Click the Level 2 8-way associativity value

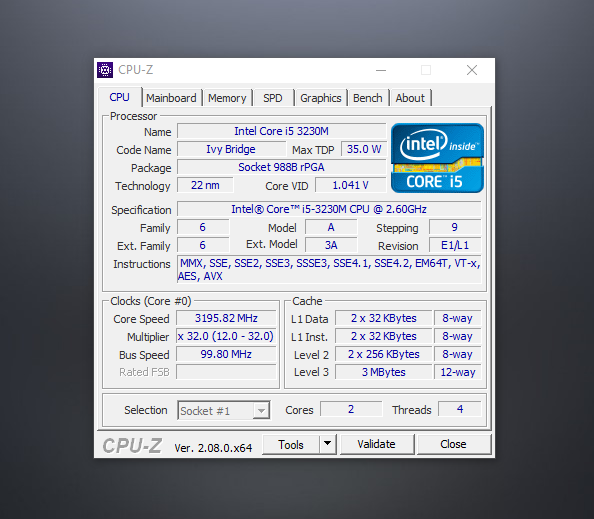458,354
